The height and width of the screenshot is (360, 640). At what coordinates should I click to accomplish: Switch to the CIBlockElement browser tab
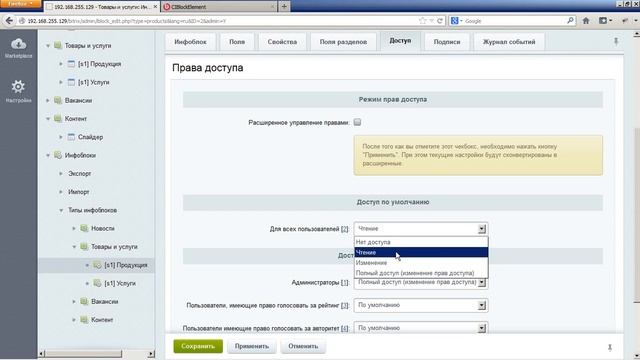click(x=219, y=7)
